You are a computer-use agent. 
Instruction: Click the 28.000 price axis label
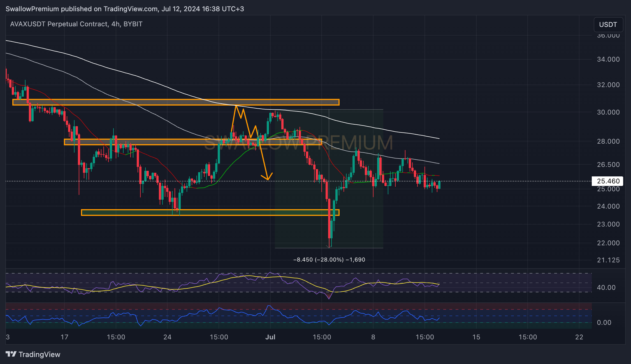[608, 141]
